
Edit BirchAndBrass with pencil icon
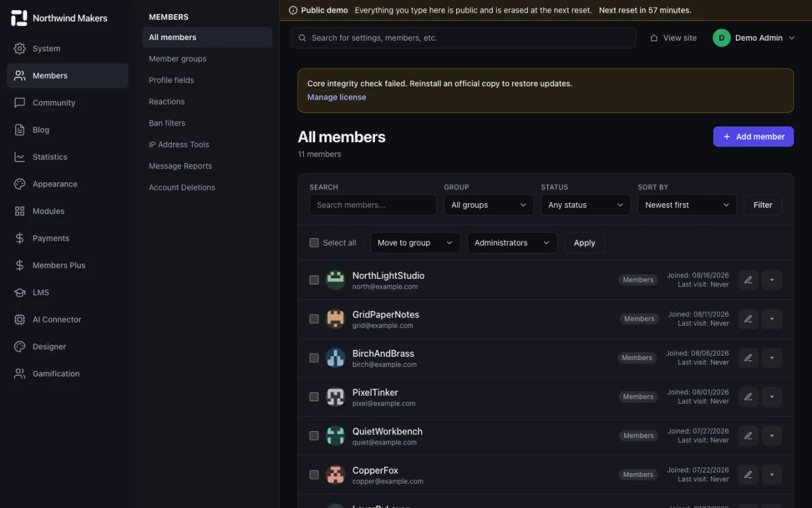748,358
